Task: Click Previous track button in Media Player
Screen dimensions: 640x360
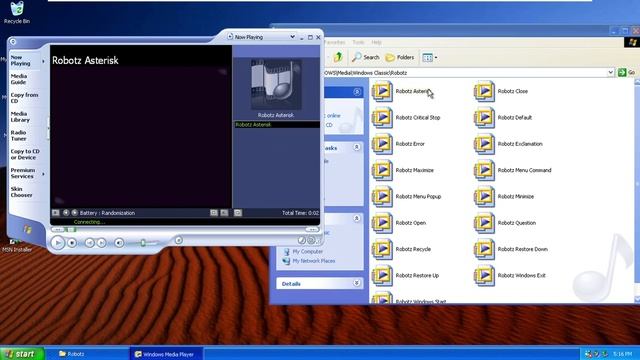Action: coord(89,243)
